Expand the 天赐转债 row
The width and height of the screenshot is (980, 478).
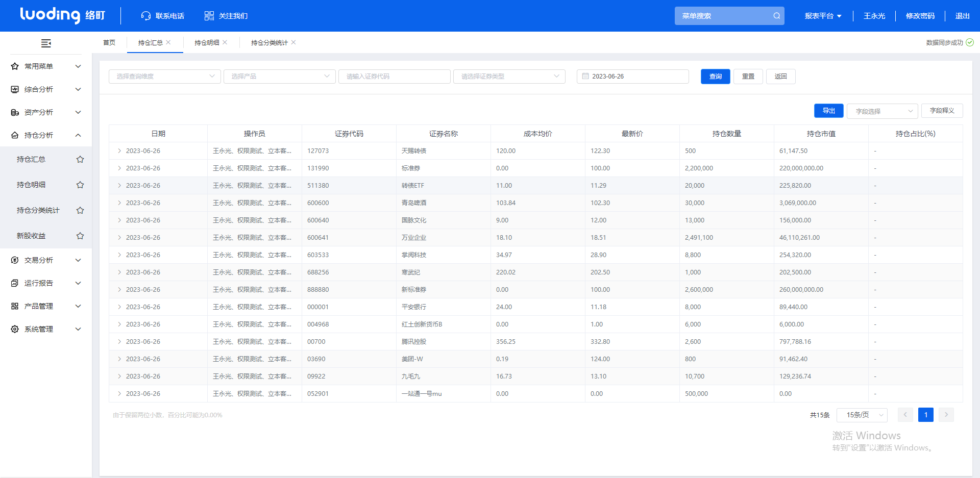(x=119, y=151)
